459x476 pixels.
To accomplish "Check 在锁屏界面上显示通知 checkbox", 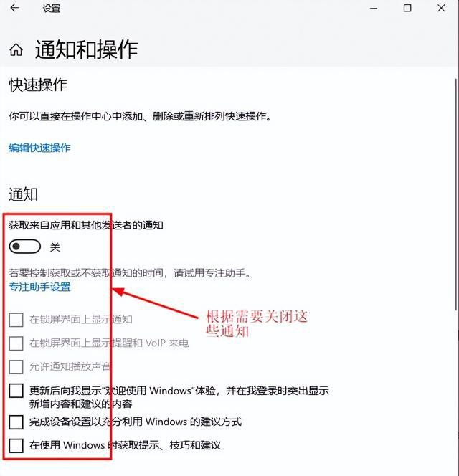I will point(16,320).
